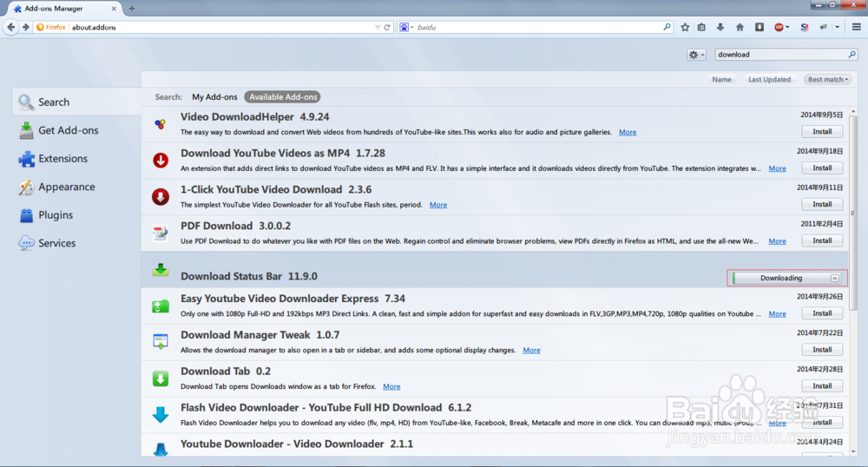Viewport: 868px width, 467px height.
Task: Install Download YouTube Videos as MP4
Action: 822,168
